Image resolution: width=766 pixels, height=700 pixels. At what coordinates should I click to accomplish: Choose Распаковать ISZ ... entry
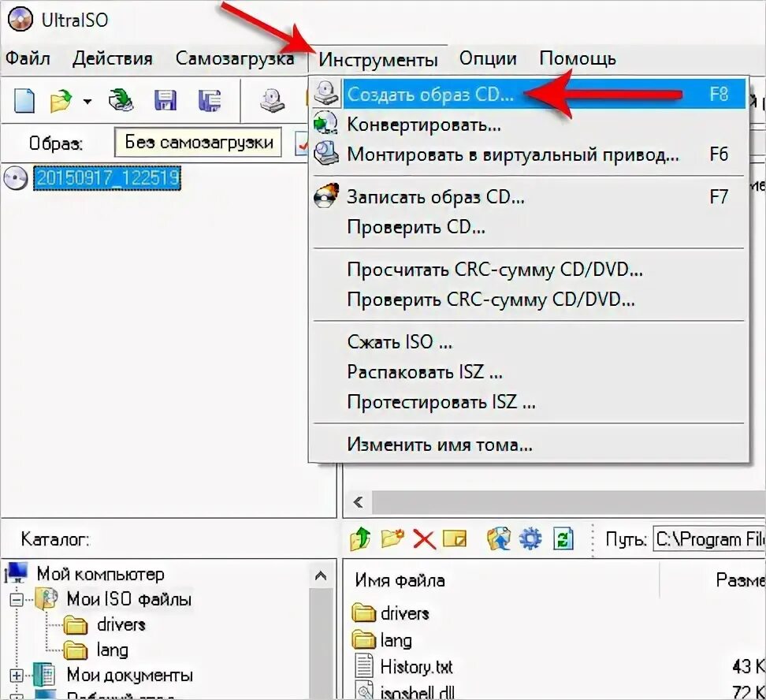529,372
